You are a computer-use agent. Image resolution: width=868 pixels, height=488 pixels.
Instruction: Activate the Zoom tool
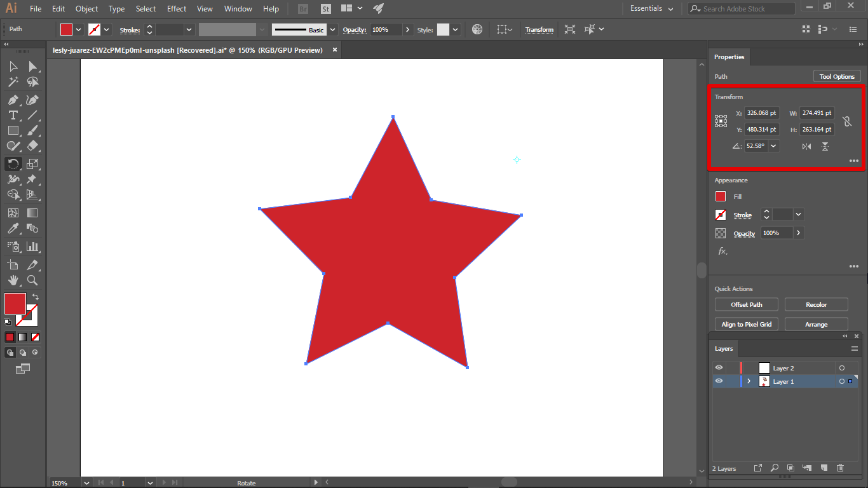(x=32, y=280)
